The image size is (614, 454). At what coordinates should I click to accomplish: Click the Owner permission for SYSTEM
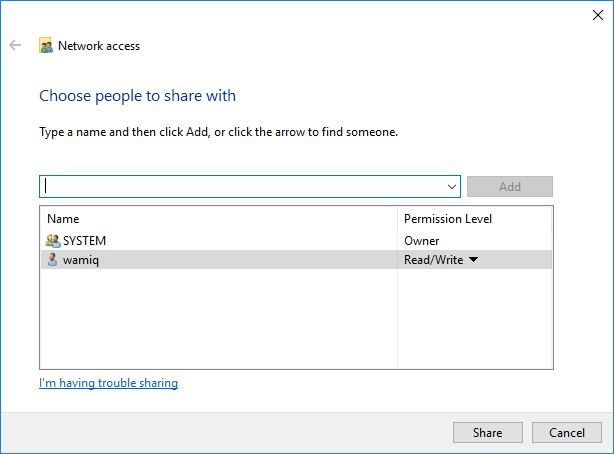[421, 241]
